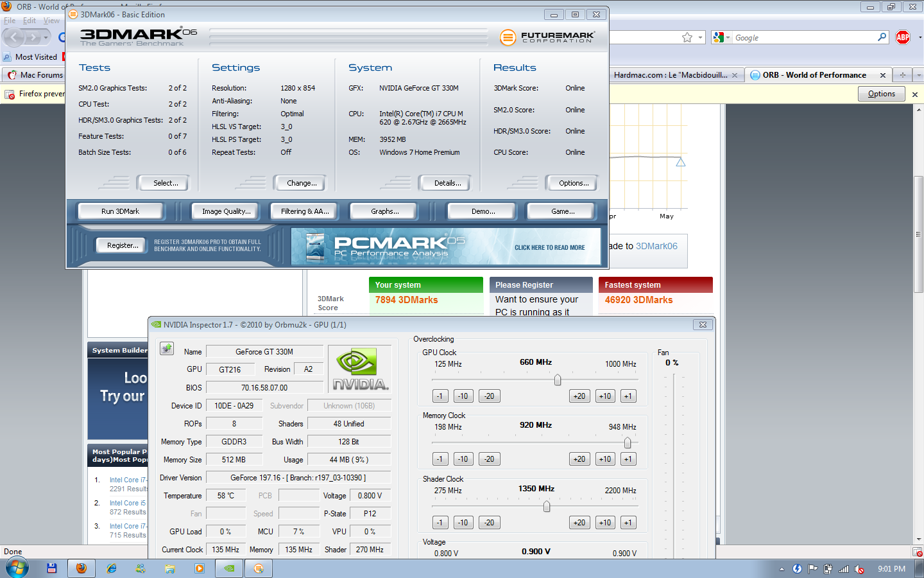
Task: Open Firefox View menu
Action: pos(51,21)
